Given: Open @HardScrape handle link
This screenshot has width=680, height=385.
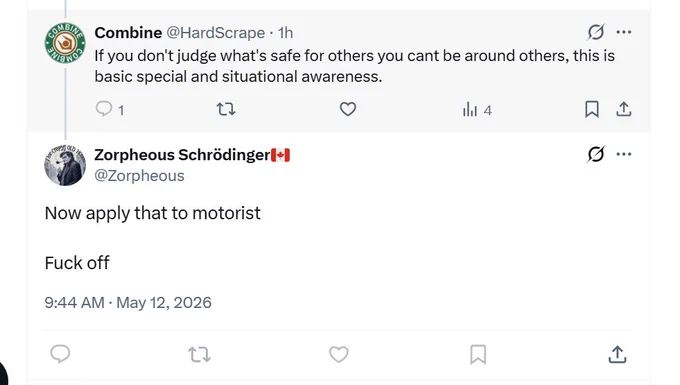Looking at the screenshot, I should (x=216, y=33).
